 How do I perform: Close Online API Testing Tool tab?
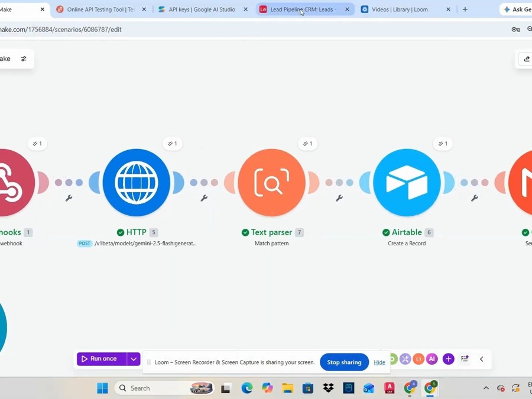point(144,9)
